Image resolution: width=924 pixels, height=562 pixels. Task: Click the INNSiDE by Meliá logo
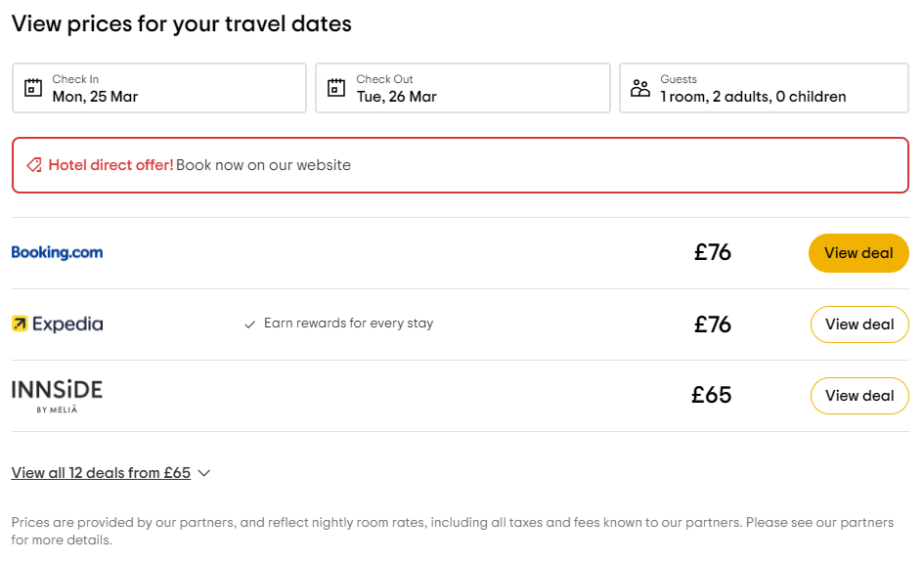coord(57,395)
